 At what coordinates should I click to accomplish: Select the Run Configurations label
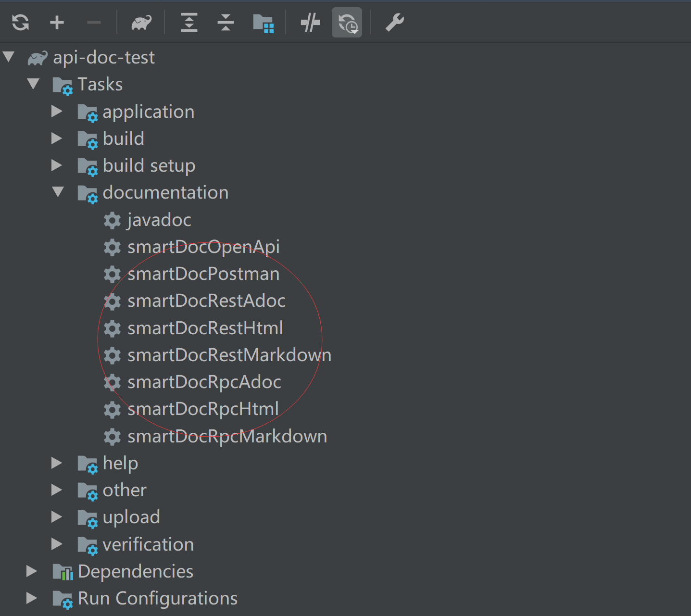click(x=158, y=599)
